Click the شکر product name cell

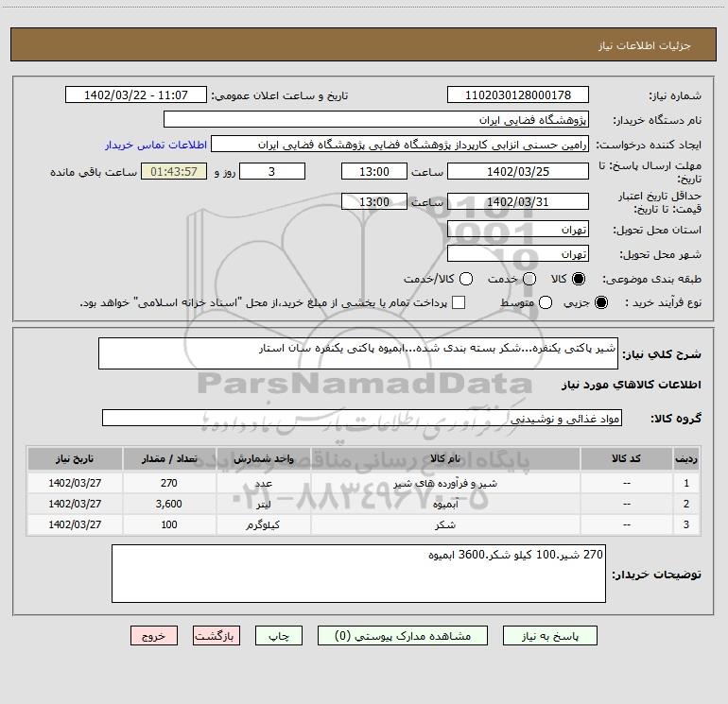coord(445,524)
